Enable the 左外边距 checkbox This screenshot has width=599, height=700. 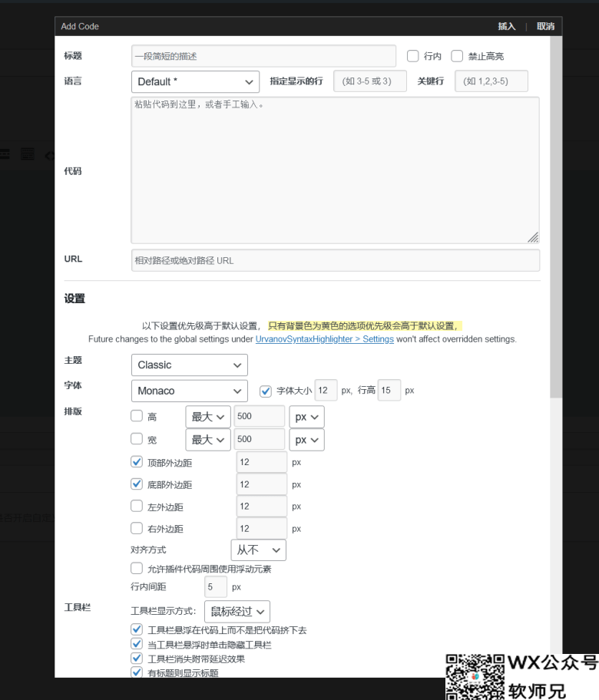136,507
